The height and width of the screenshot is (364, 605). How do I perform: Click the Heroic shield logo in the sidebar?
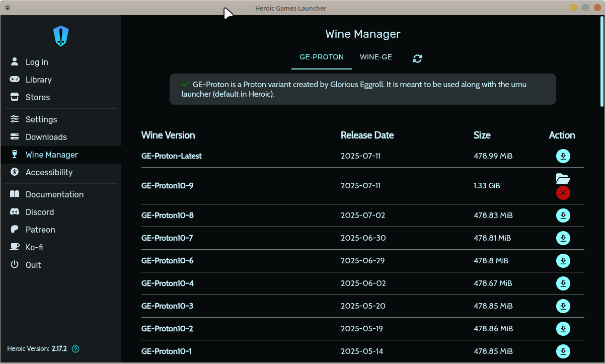point(61,36)
